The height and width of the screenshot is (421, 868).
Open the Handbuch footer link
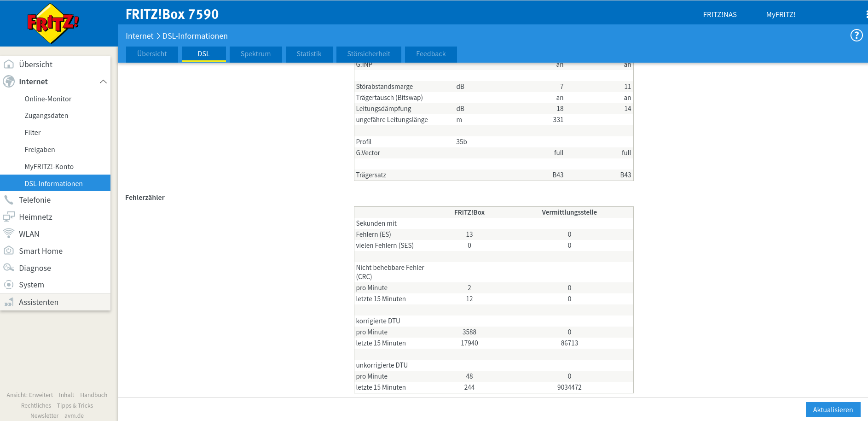pyautogui.click(x=94, y=395)
